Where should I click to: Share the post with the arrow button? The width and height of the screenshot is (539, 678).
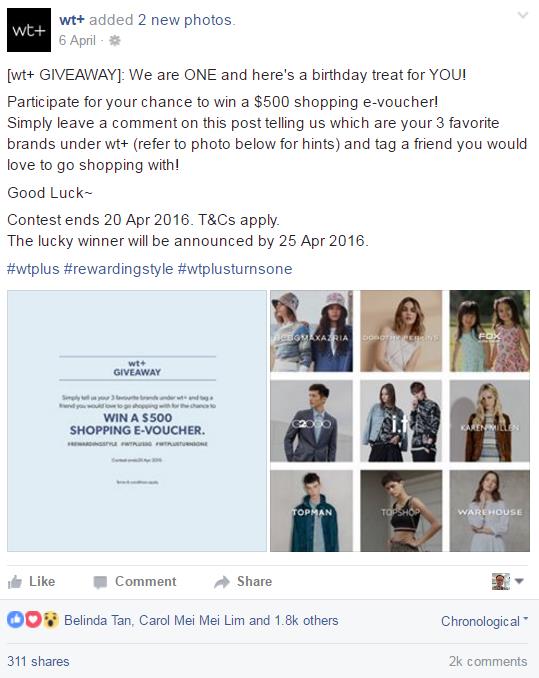pos(243,582)
